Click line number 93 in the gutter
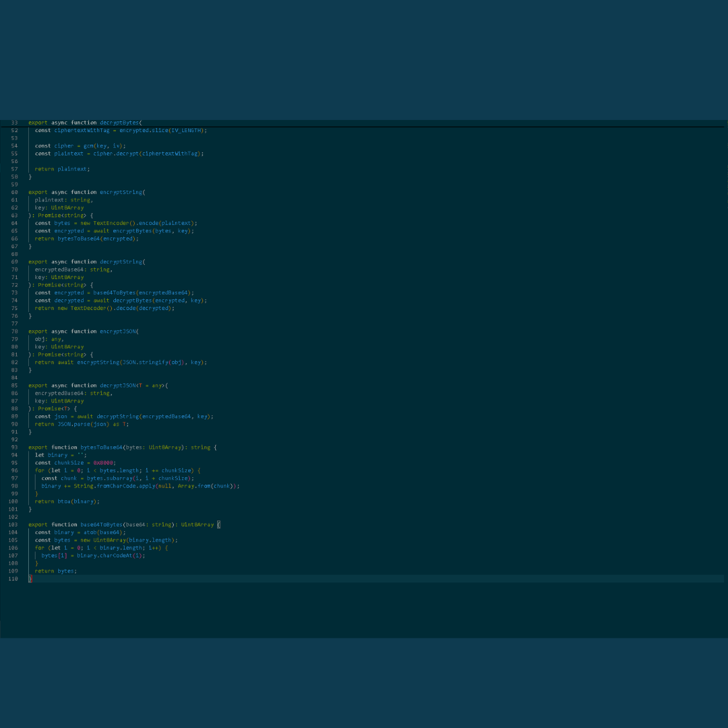The image size is (728, 728). coord(14,448)
